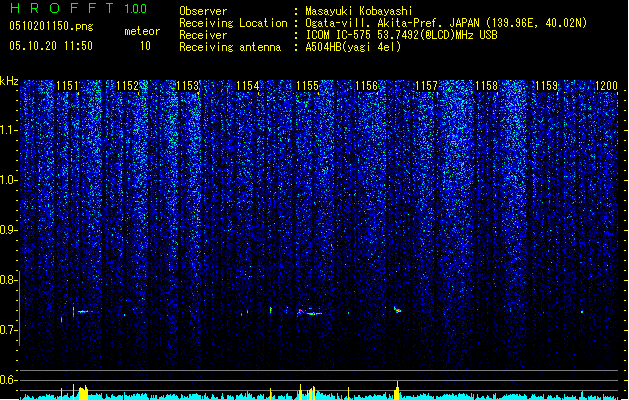Click the 'Receiving Location' label
Screen dimensions: 629x400
(233, 23)
